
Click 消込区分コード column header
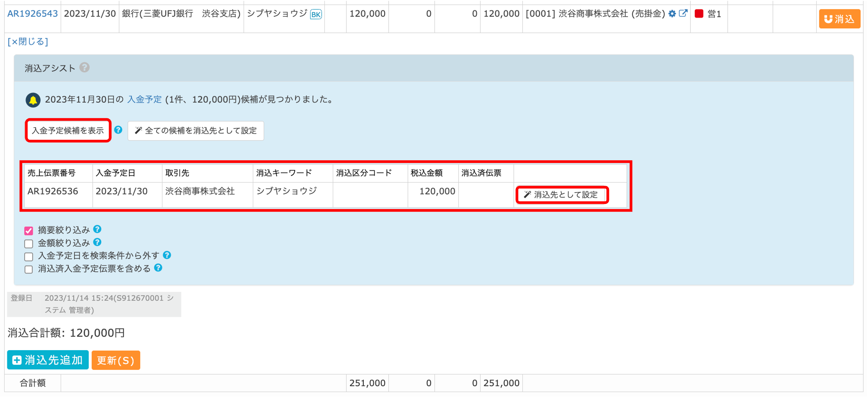[x=370, y=173]
